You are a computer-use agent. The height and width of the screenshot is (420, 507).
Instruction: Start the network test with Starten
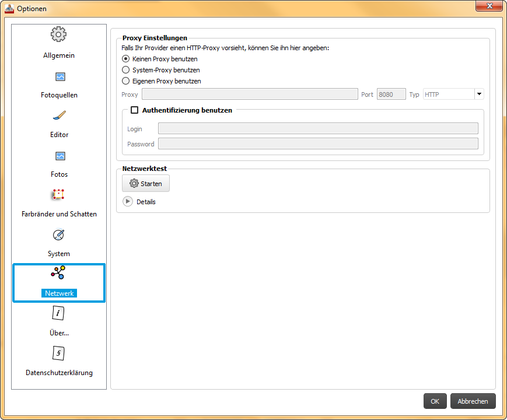click(x=146, y=183)
